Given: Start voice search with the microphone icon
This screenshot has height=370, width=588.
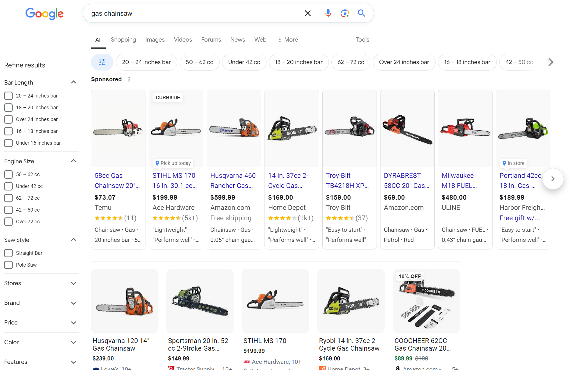Looking at the screenshot, I should tap(328, 13).
